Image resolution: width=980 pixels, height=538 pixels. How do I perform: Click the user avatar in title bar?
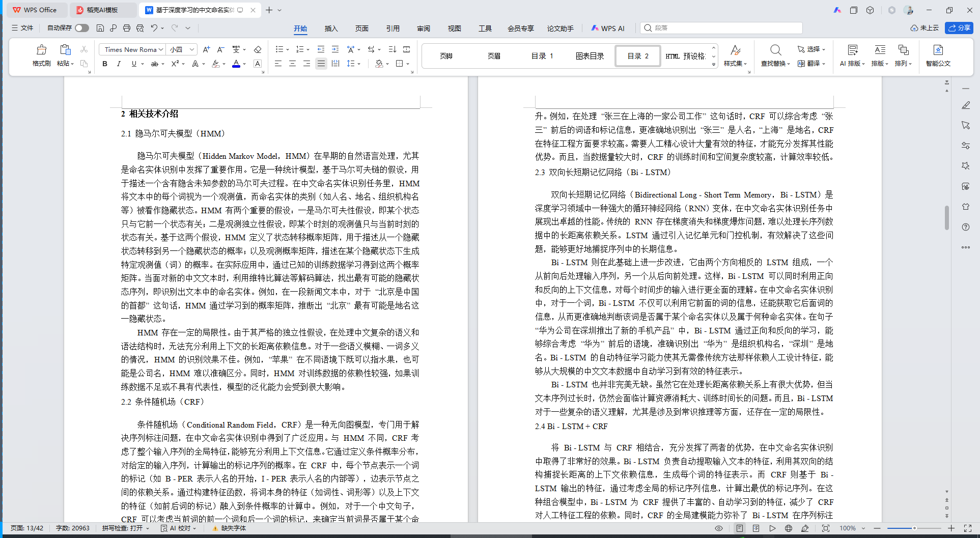tap(908, 10)
